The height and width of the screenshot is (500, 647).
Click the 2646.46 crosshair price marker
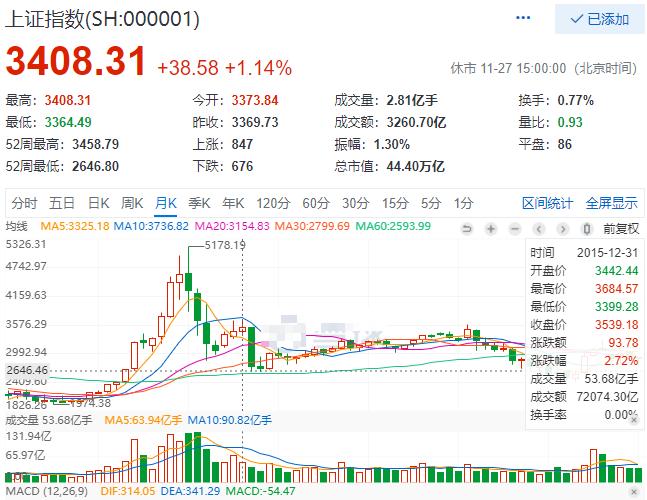(27, 370)
